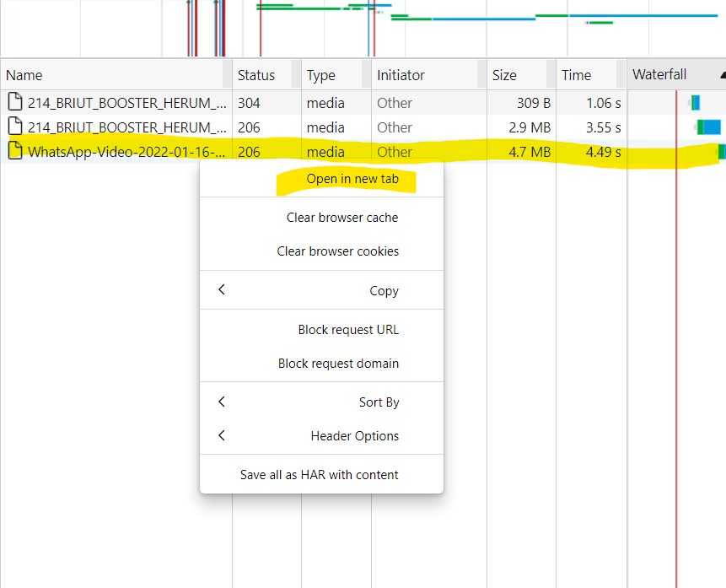Viewport: 726px width, 588px height.
Task: Click the file icon of the 304 status row
Action: [15, 101]
